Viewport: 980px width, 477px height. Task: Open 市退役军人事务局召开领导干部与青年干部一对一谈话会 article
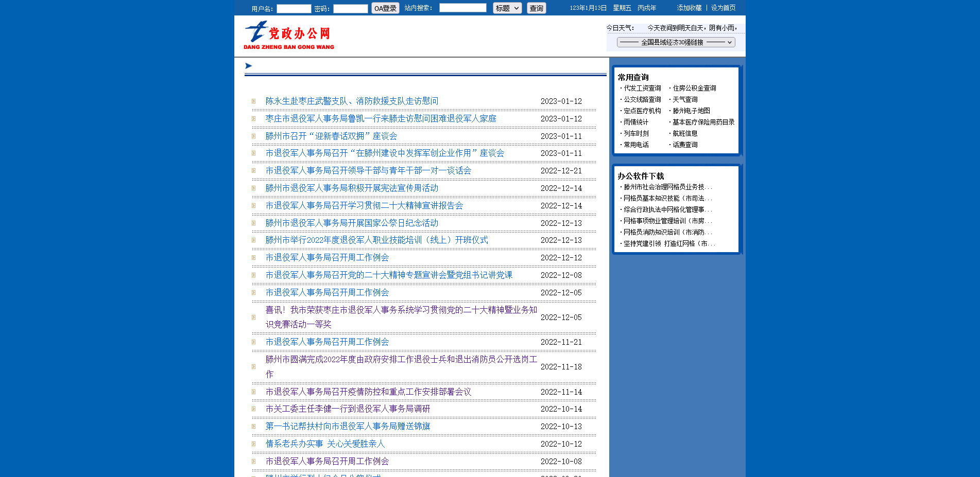click(368, 171)
